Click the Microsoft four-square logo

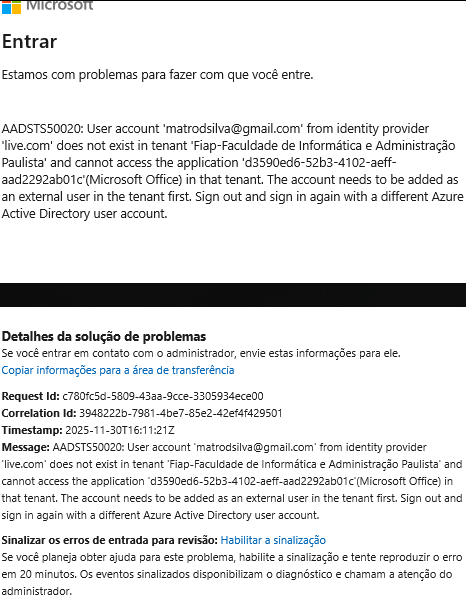(x=11, y=7)
